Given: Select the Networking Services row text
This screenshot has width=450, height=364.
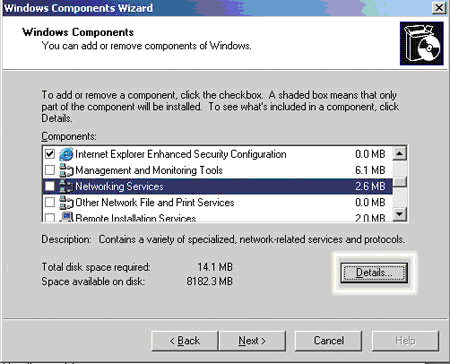Looking at the screenshot, I should tap(119, 186).
